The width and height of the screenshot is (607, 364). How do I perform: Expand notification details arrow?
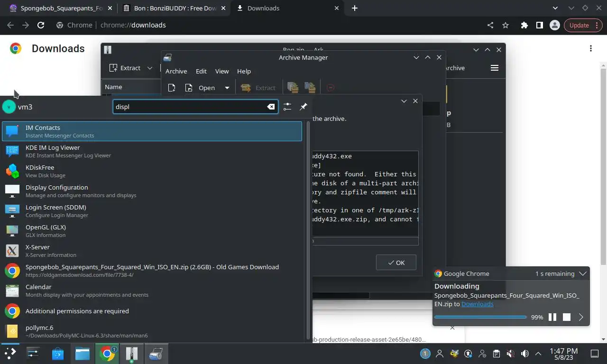pyautogui.click(x=581, y=317)
